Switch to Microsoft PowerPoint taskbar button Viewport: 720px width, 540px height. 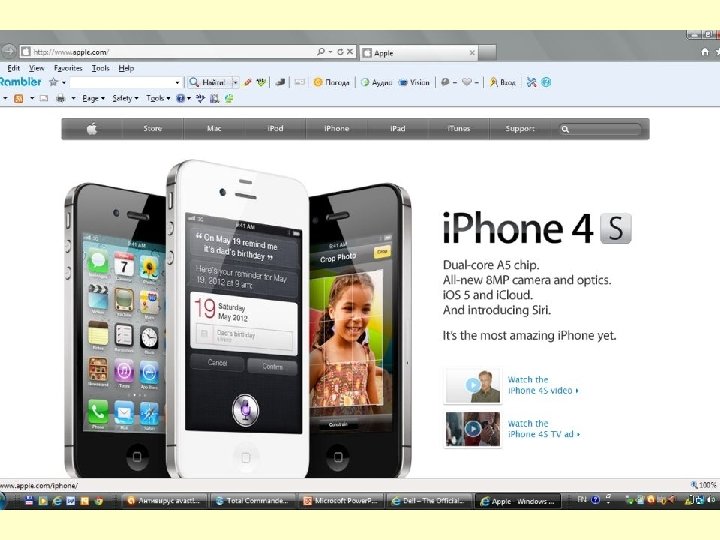341,501
